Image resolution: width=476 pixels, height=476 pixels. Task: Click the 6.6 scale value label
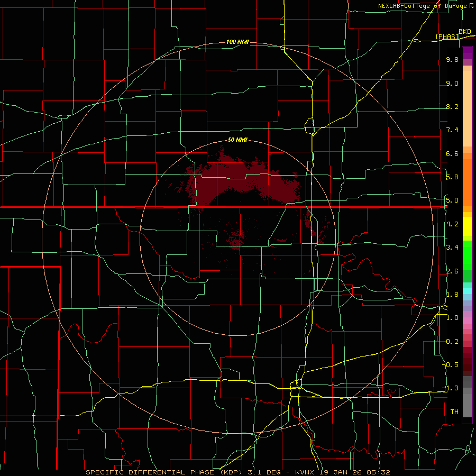[x=452, y=153]
